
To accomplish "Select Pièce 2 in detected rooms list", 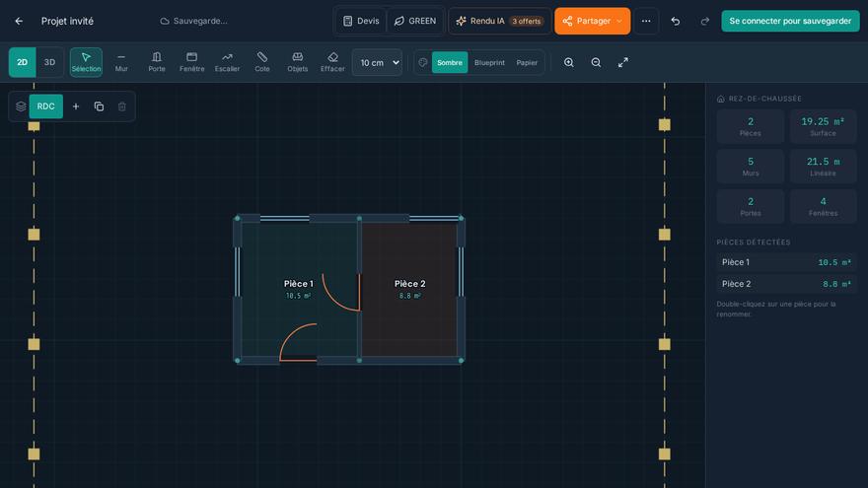I will pos(786,284).
